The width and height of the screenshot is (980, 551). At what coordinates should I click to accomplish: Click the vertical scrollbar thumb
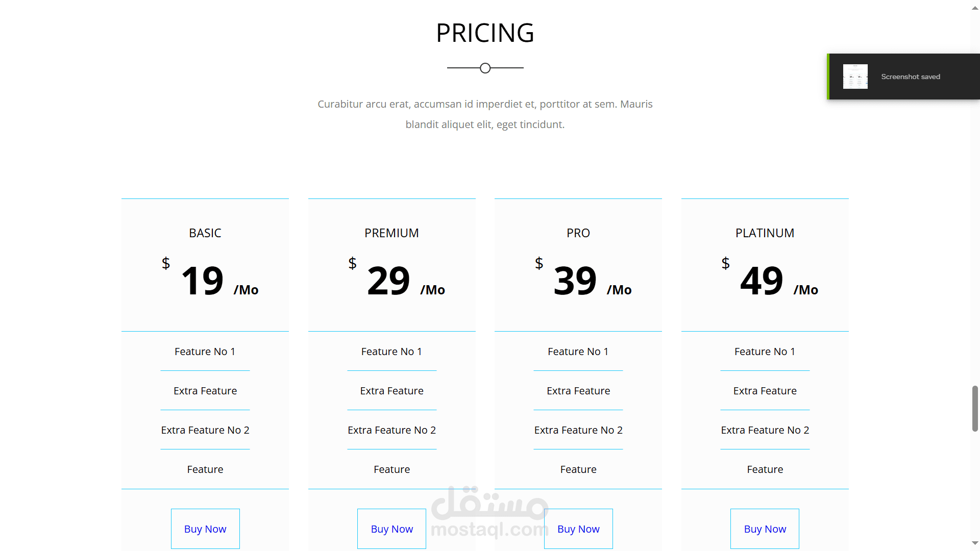pos(975,409)
